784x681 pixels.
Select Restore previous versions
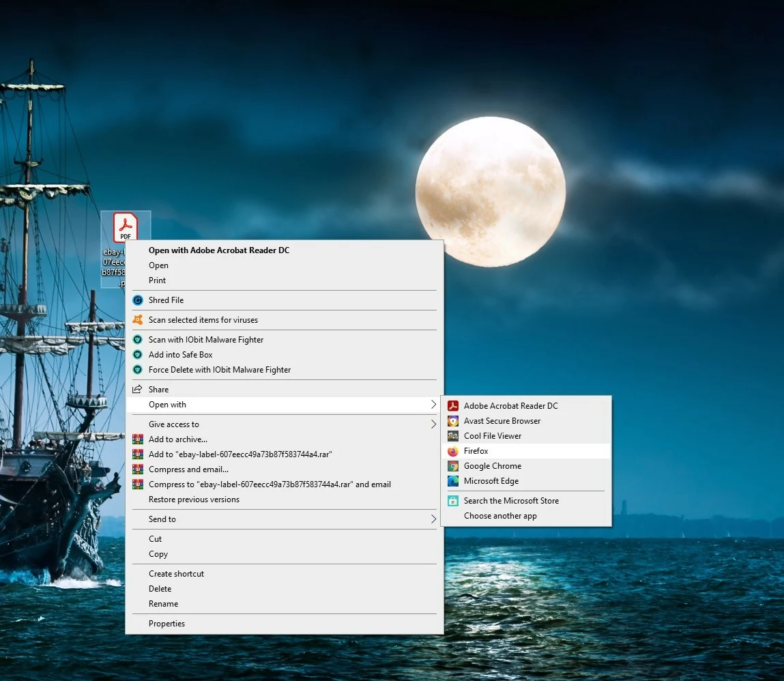click(x=285, y=499)
